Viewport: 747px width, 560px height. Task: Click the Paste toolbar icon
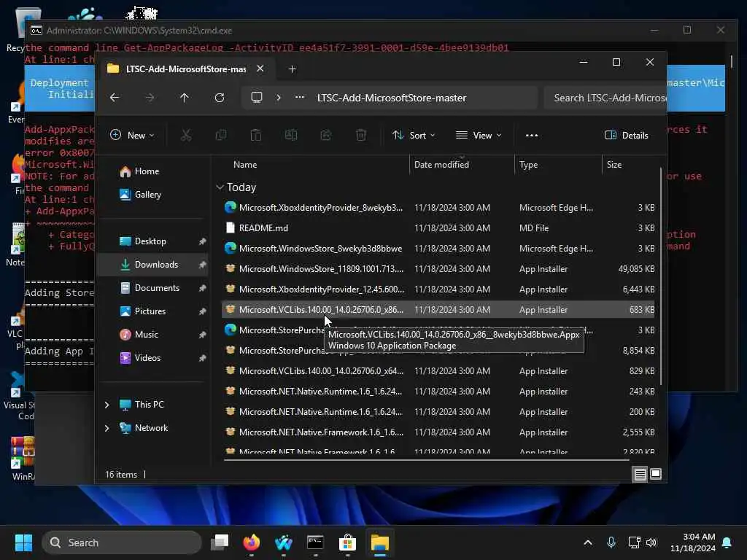coord(256,135)
